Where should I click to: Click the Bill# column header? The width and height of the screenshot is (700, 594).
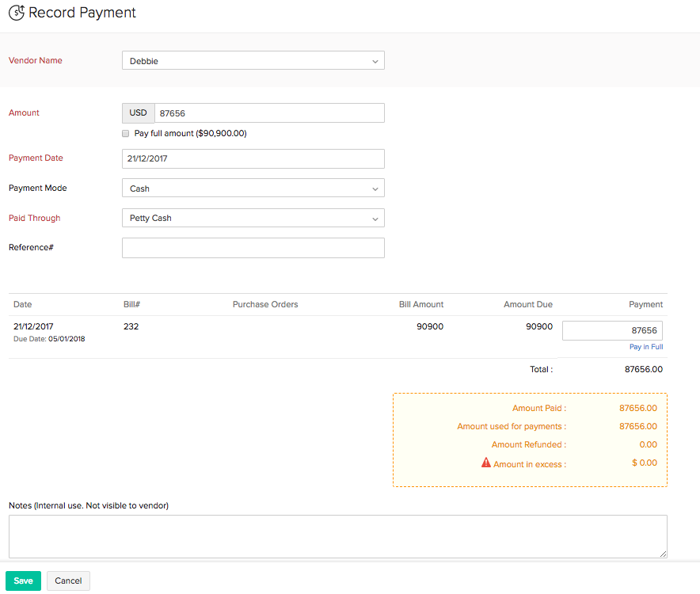click(x=131, y=304)
